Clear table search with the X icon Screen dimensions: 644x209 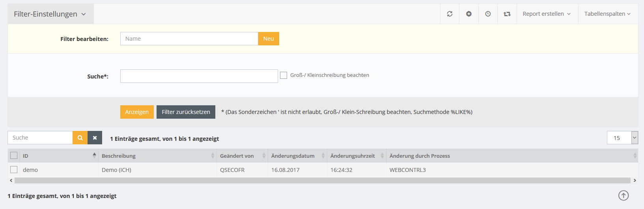[x=95, y=138]
